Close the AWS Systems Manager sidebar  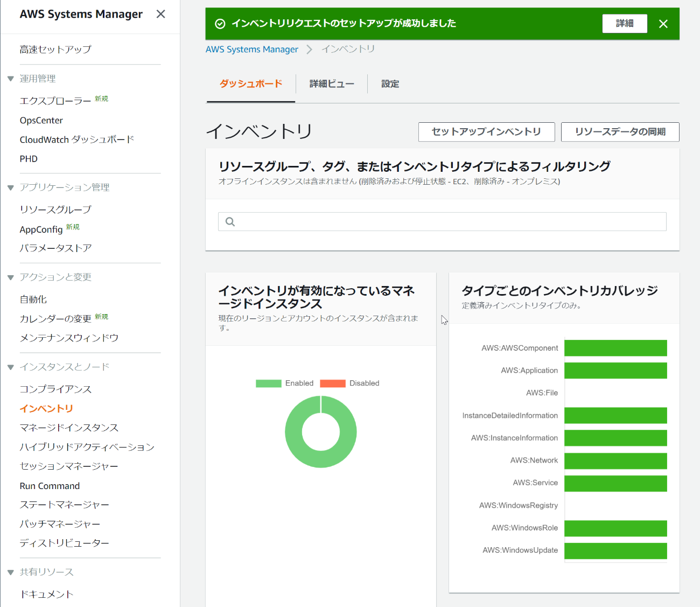[x=160, y=14]
